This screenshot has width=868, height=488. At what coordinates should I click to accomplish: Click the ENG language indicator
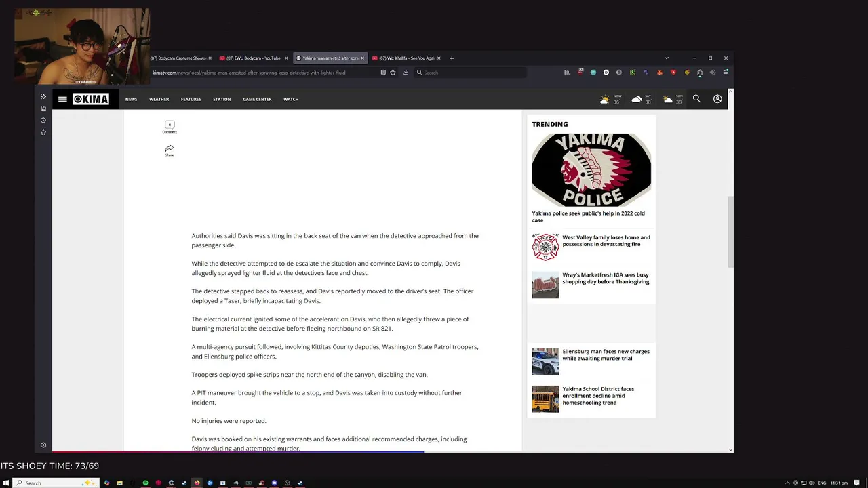(822, 483)
